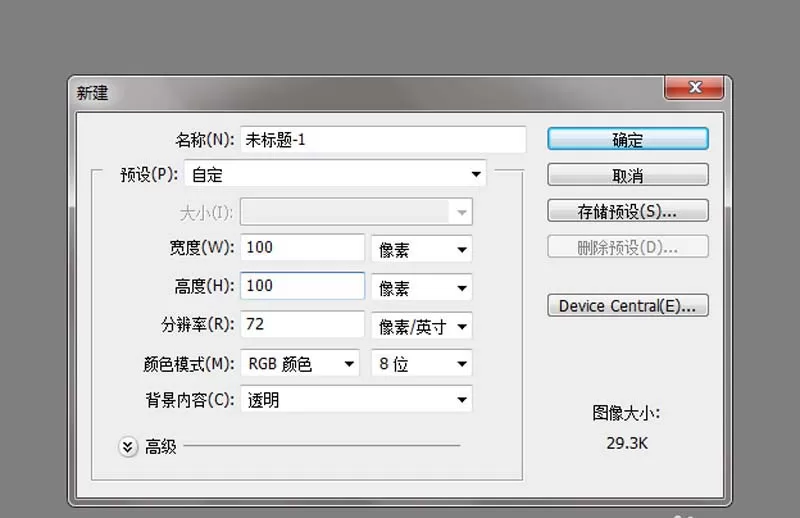This screenshot has height=518, width=800.
Task: Click the 图像大小: label
Action: 626,413
